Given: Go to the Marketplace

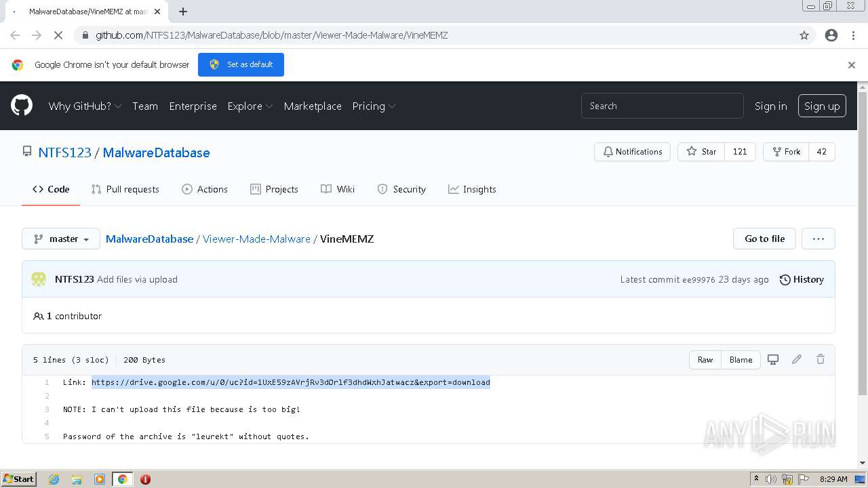Looking at the screenshot, I should (313, 106).
